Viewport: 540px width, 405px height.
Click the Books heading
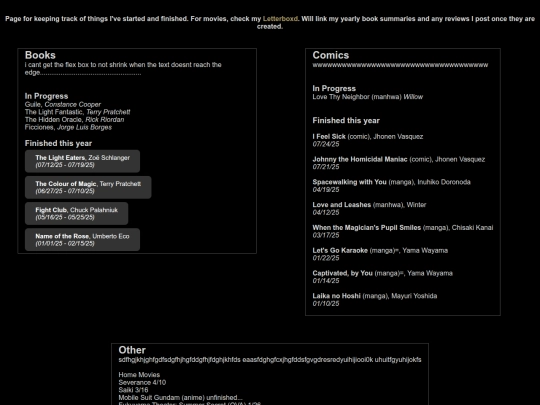40,55
